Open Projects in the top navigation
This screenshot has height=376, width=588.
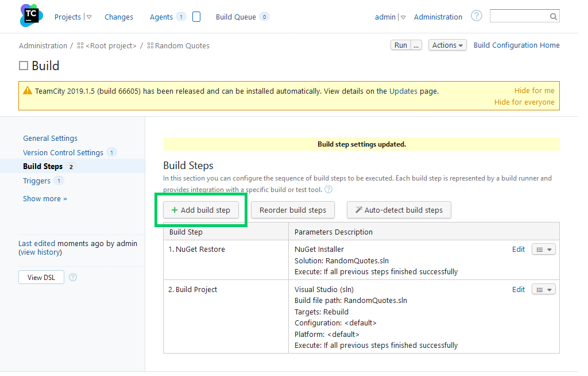point(68,17)
